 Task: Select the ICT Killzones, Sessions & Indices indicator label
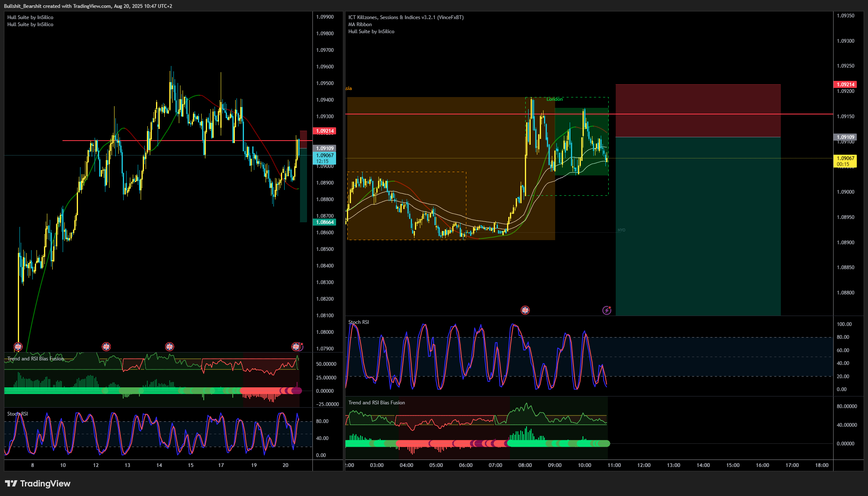[x=406, y=17]
